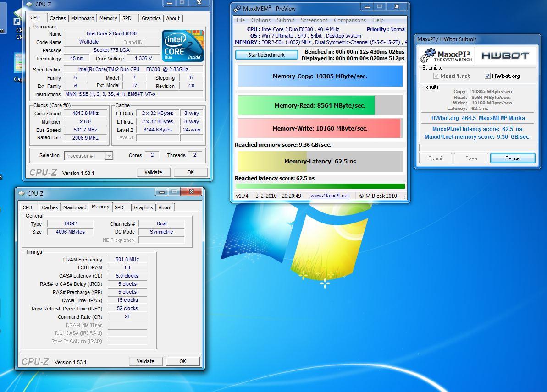Click the DRAM Frequency 501.8 MHz field
Image resolution: width=547 pixels, height=392 pixels.
click(127, 259)
